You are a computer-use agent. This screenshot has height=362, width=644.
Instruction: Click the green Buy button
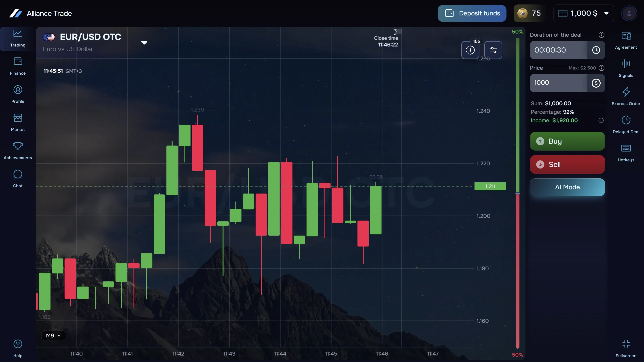(x=567, y=141)
